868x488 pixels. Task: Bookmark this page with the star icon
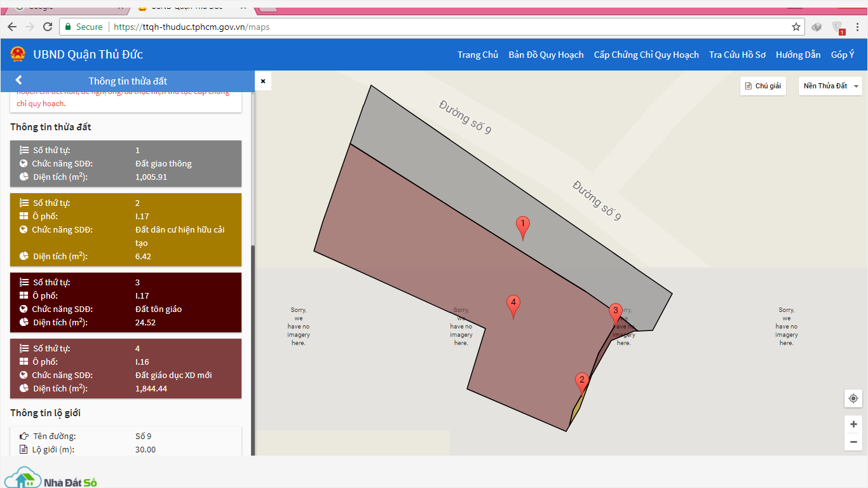796,27
